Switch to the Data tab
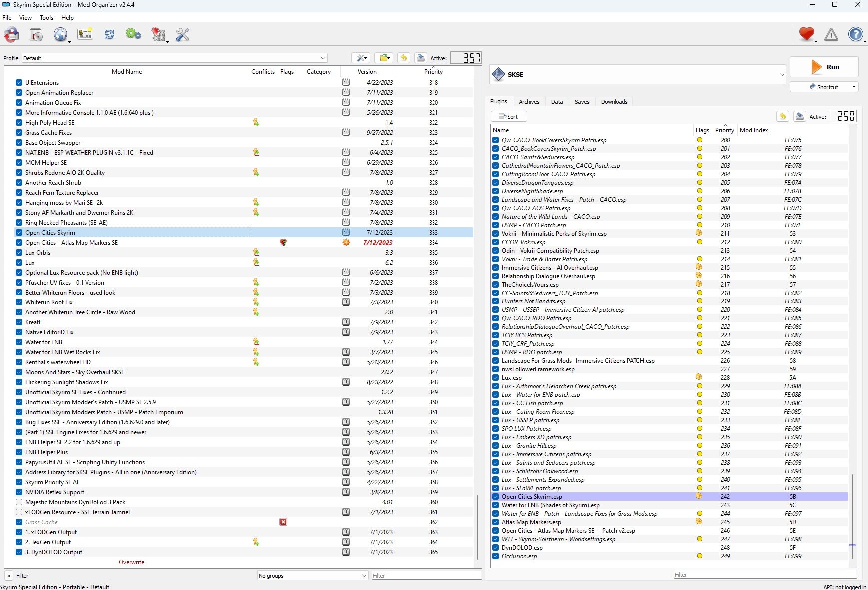This screenshot has width=868, height=590. coord(557,102)
